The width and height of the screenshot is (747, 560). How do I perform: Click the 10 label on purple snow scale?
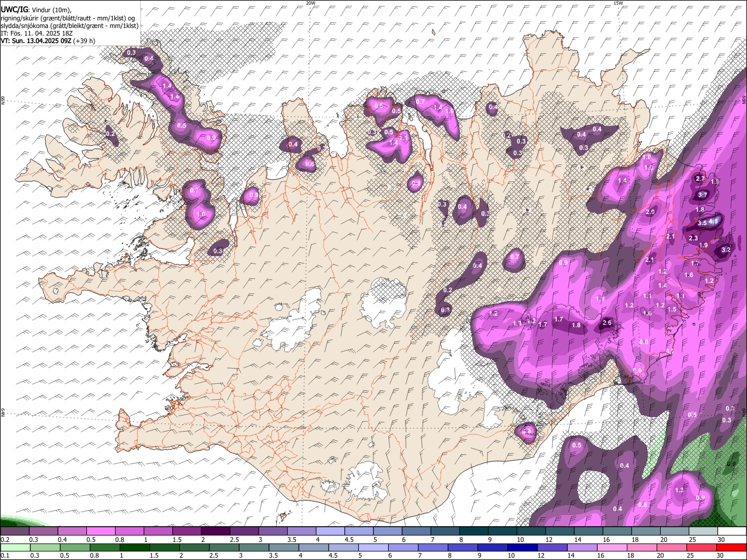520,540
